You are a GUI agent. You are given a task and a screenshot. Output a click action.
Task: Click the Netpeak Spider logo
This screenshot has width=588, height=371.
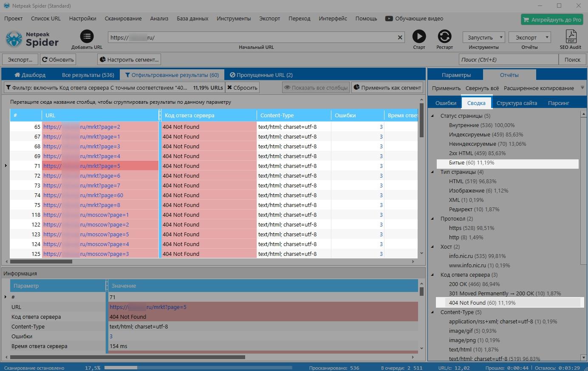pos(32,39)
